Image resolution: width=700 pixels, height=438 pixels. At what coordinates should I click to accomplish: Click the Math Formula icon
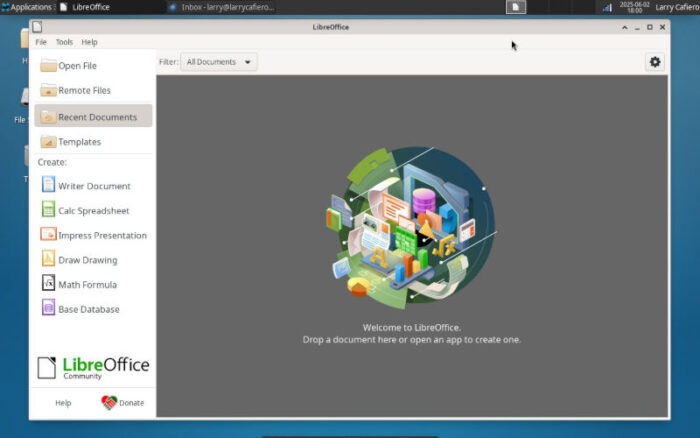[48, 283]
